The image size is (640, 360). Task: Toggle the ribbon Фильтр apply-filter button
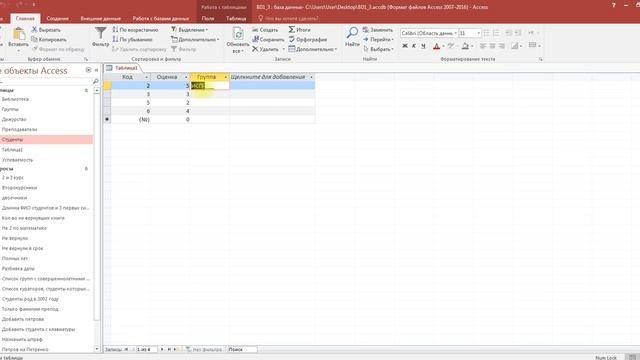[184, 49]
